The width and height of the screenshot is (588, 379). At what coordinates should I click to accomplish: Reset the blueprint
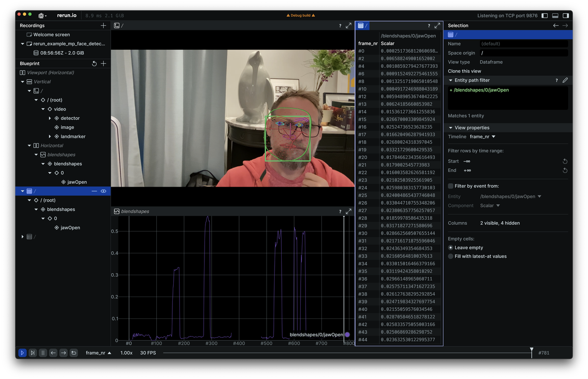click(94, 63)
